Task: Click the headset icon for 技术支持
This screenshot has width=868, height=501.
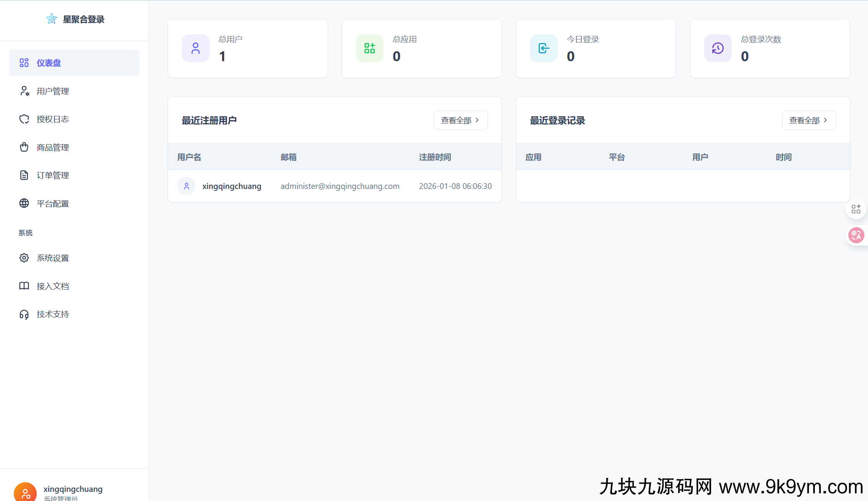Action: click(x=24, y=314)
